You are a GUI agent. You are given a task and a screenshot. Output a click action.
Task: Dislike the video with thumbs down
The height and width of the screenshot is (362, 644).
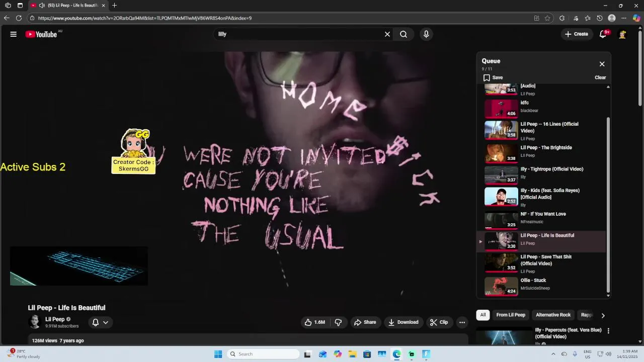coord(338,322)
